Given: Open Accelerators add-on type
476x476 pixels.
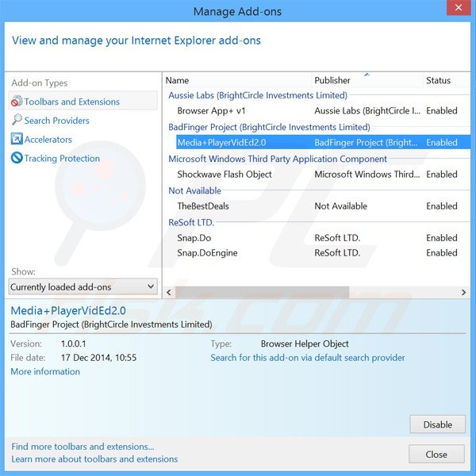Looking at the screenshot, I should tap(48, 140).
